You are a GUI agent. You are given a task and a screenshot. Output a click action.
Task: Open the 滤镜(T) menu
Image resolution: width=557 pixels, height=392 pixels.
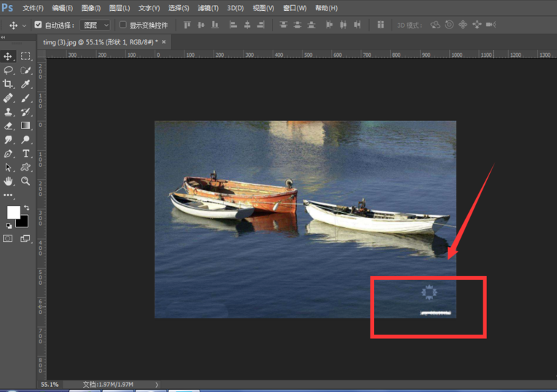tap(209, 8)
